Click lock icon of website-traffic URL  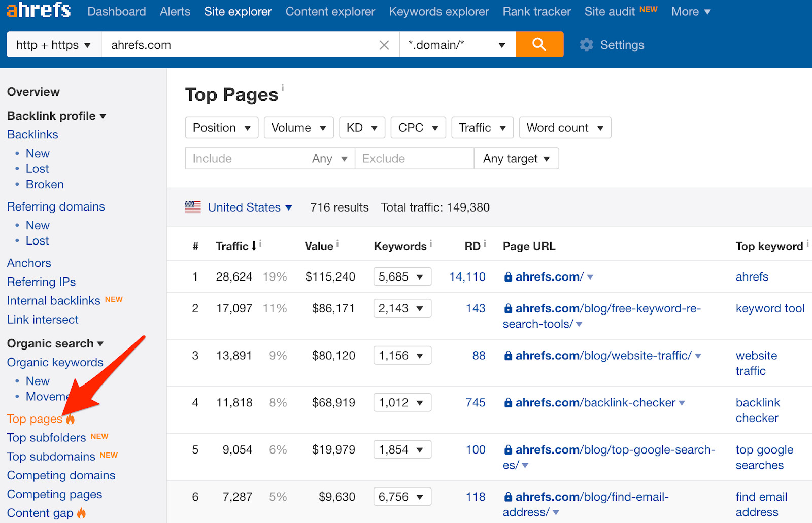(x=508, y=356)
